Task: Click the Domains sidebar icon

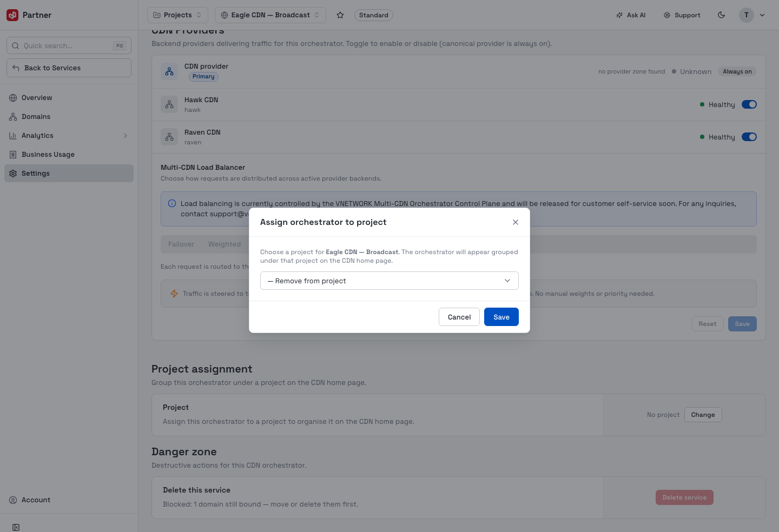Action: click(13, 117)
